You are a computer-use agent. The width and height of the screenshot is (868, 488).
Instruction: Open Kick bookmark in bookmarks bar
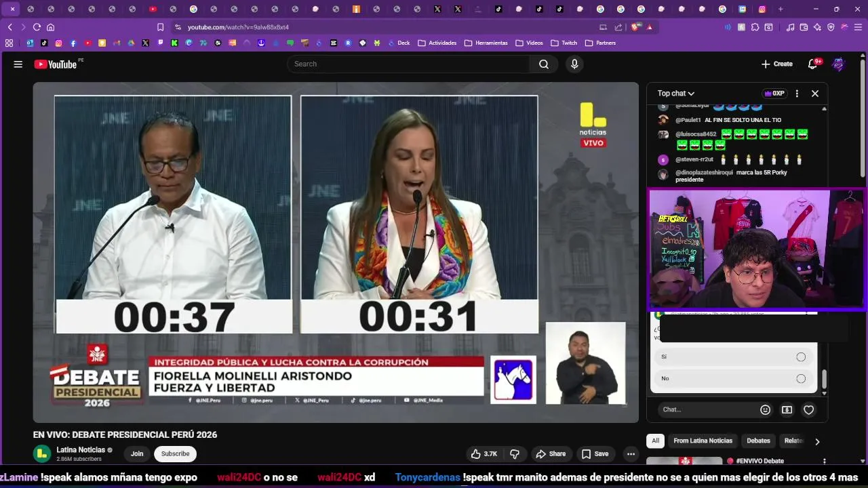[x=174, y=43]
